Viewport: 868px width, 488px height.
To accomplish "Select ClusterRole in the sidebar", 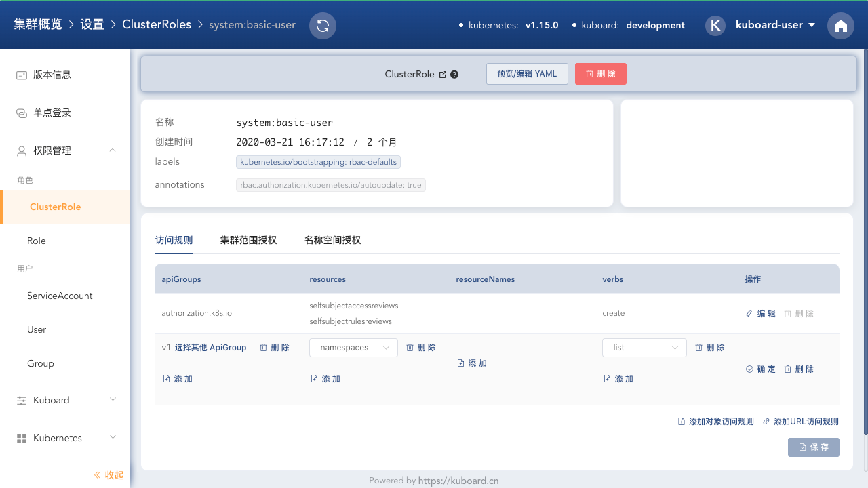I will (65, 207).
